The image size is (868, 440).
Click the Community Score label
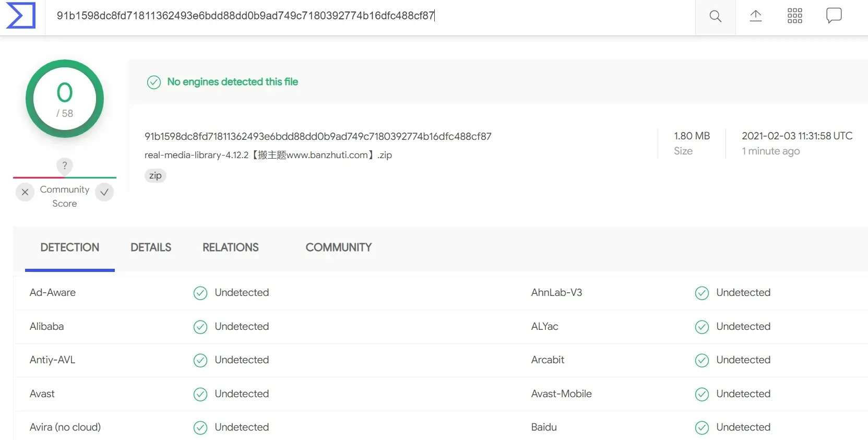click(65, 196)
